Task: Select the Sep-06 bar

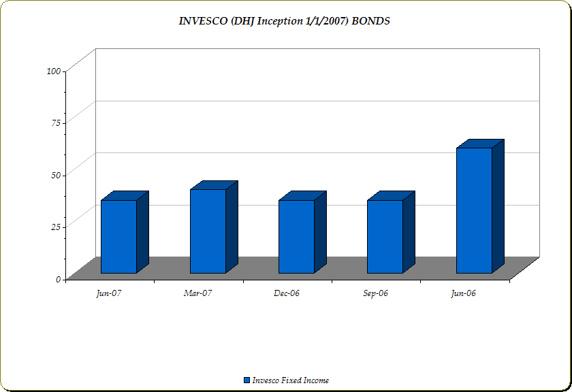Action: pos(391,232)
